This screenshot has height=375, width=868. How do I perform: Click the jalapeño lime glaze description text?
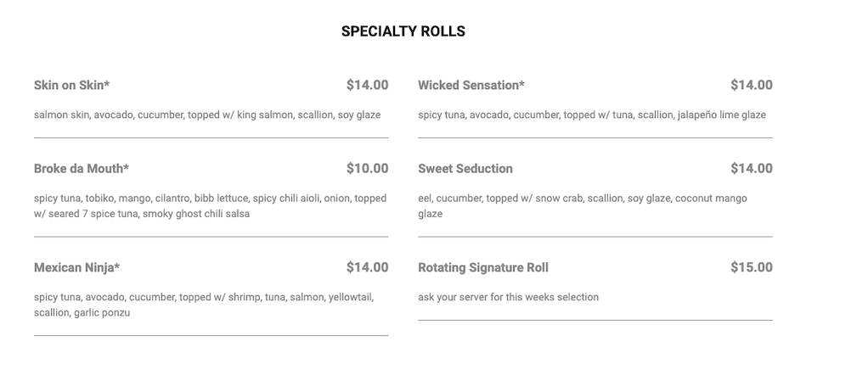pos(592,115)
